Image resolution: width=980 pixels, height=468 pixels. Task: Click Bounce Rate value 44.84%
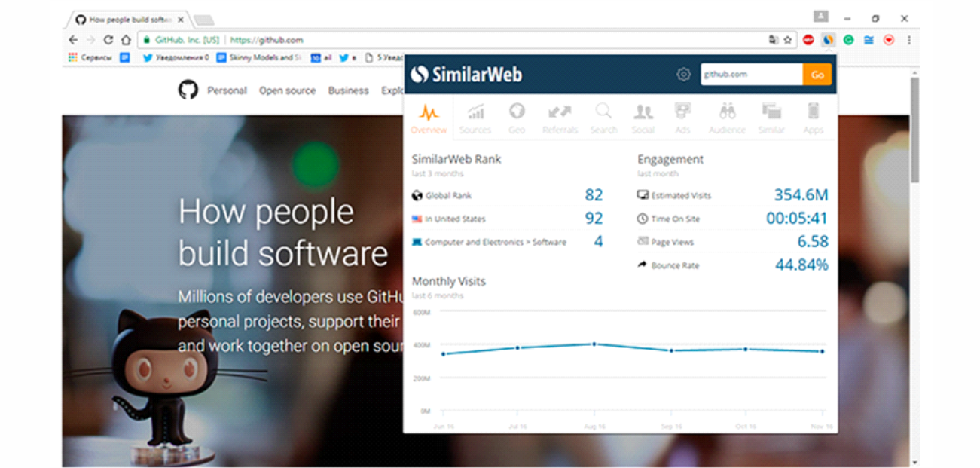(x=801, y=265)
